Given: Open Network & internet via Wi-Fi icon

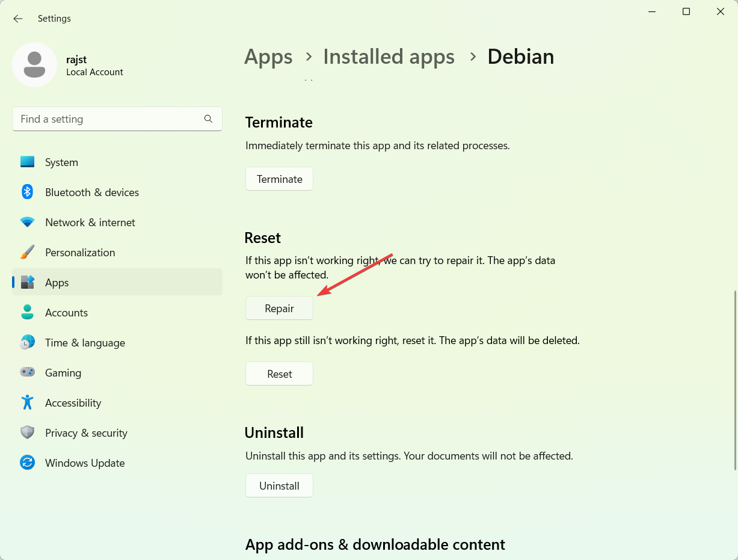Looking at the screenshot, I should click(27, 222).
